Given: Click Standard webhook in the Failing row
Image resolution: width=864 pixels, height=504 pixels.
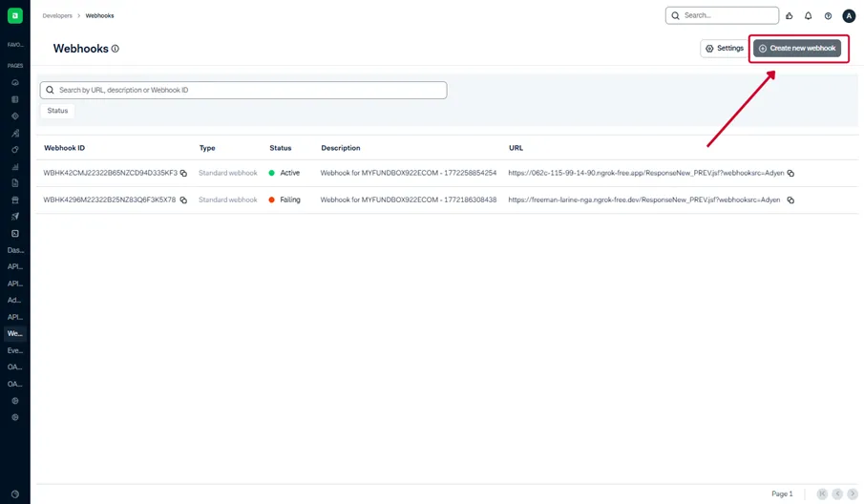Looking at the screenshot, I should tap(228, 199).
